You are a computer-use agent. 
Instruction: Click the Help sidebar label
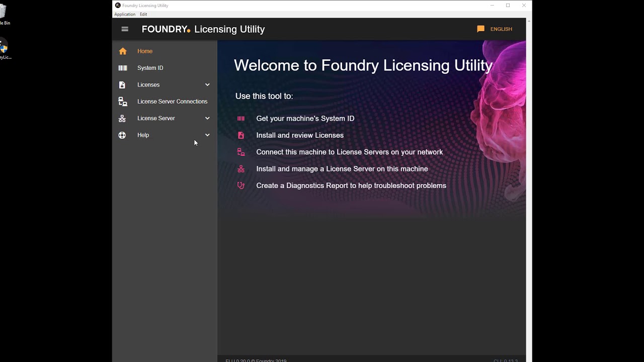pyautogui.click(x=143, y=135)
